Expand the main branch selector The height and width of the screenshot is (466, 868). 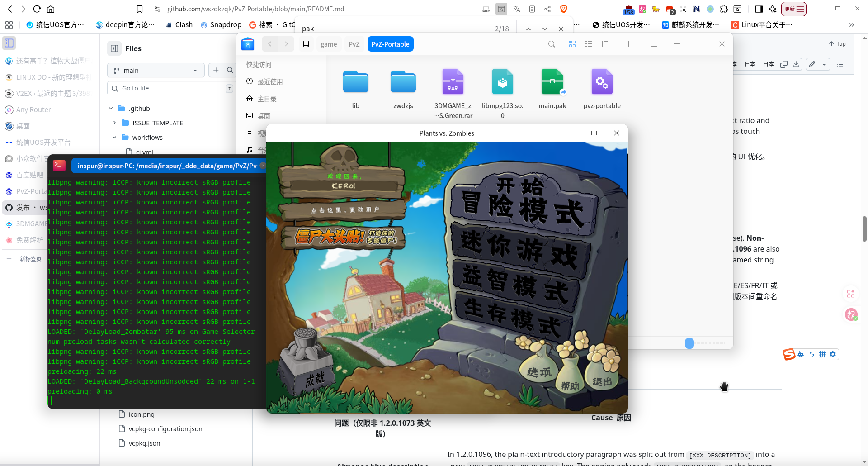pyautogui.click(x=156, y=70)
